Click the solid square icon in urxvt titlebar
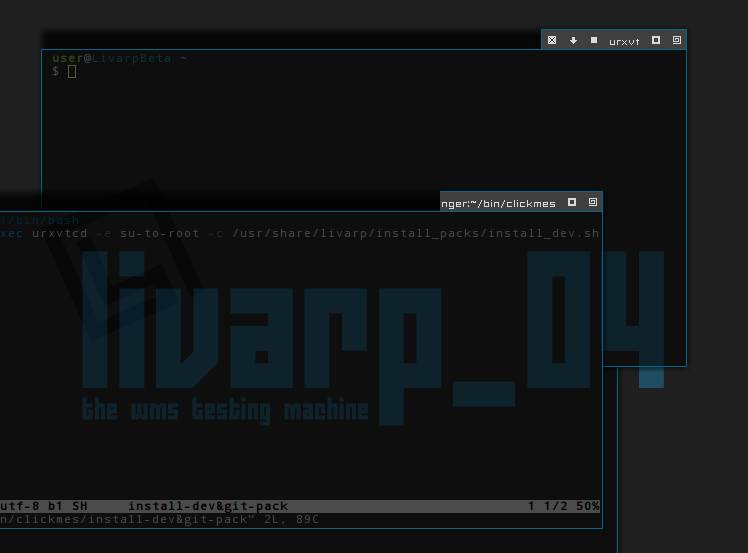748x553 pixels. click(594, 40)
